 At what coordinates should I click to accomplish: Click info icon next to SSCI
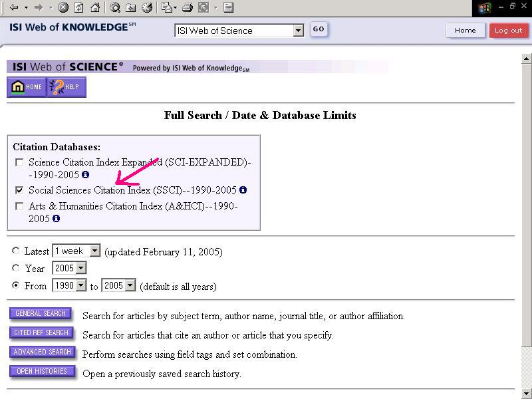pos(243,190)
